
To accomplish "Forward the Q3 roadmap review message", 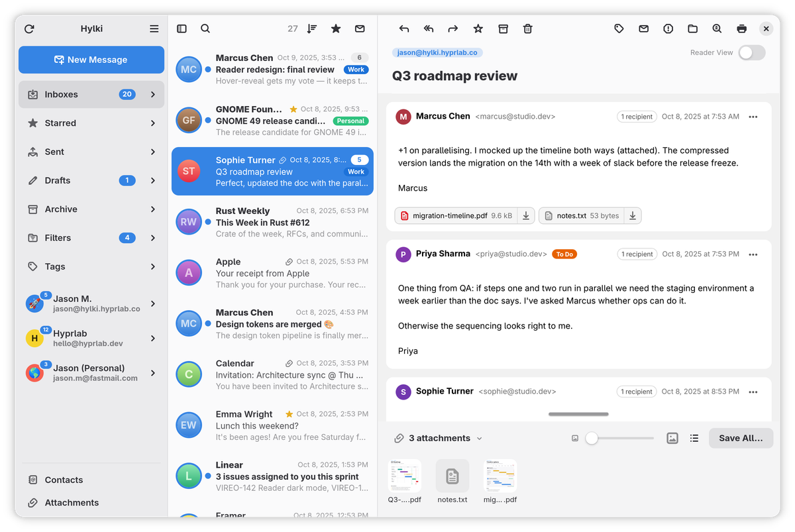I will [x=453, y=28].
